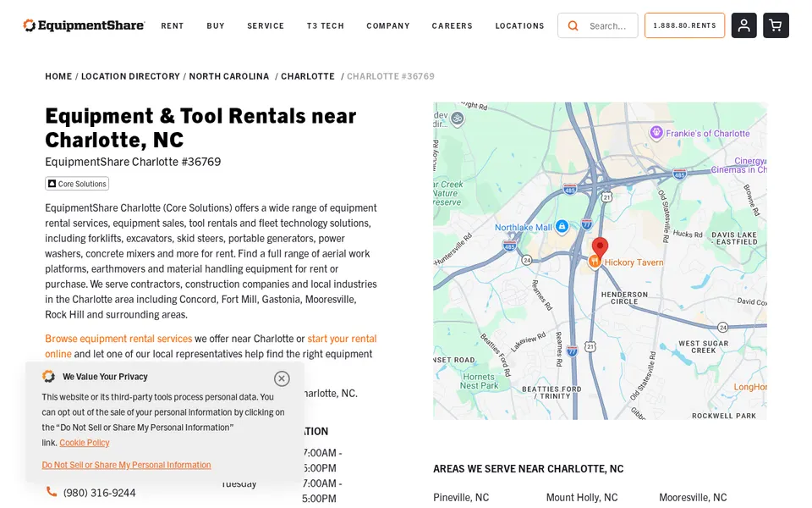
Task: Click Pineville, NC service area
Action: (x=461, y=497)
